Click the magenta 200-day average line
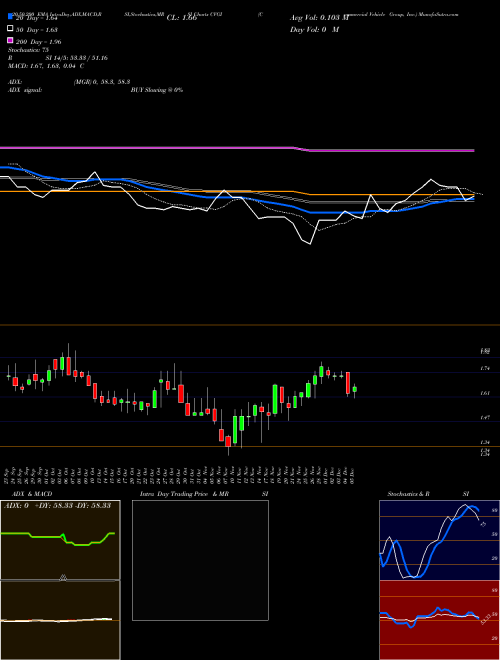 click(x=237, y=149)
